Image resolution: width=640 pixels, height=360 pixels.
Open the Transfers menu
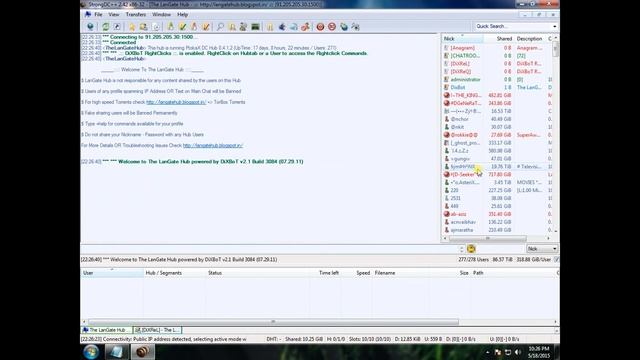(136, 14)
